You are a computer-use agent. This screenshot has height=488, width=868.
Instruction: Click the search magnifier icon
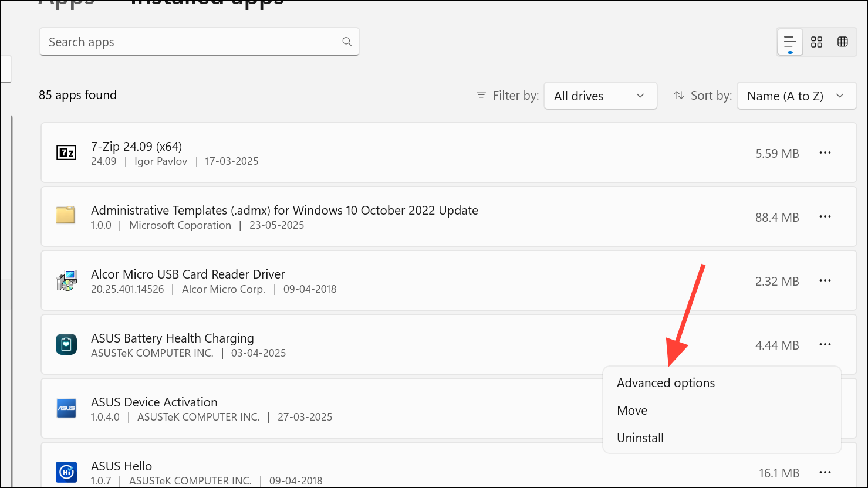coord(347,42)
